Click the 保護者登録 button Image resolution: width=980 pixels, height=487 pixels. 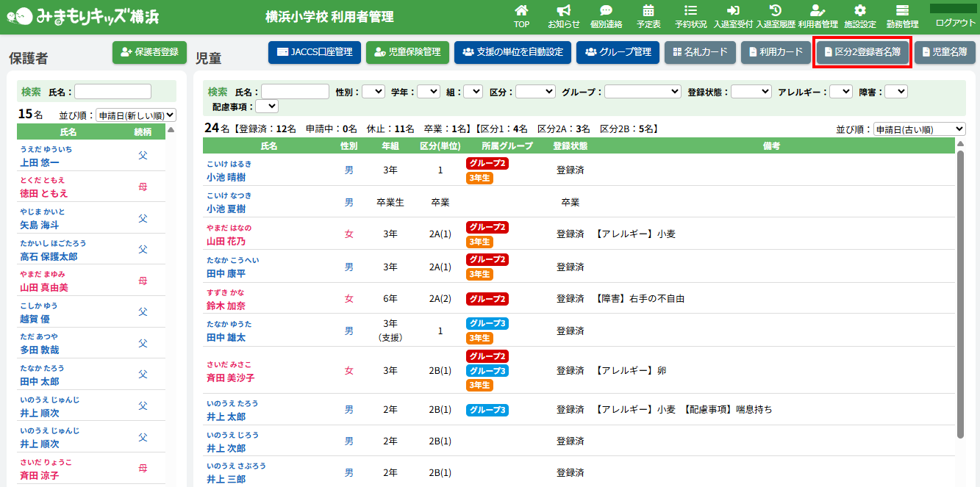click(x=149, y=52)
